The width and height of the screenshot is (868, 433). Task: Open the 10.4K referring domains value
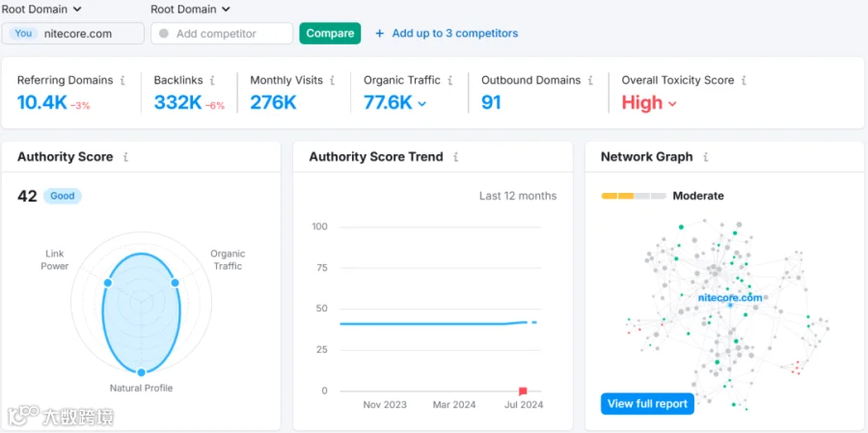pyautogui.click(x=42, y=102)
